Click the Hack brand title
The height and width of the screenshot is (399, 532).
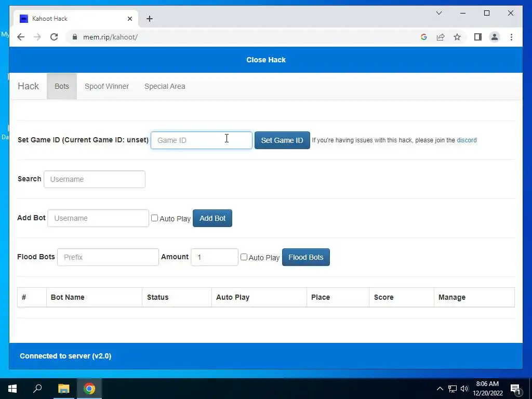[28, 86]
